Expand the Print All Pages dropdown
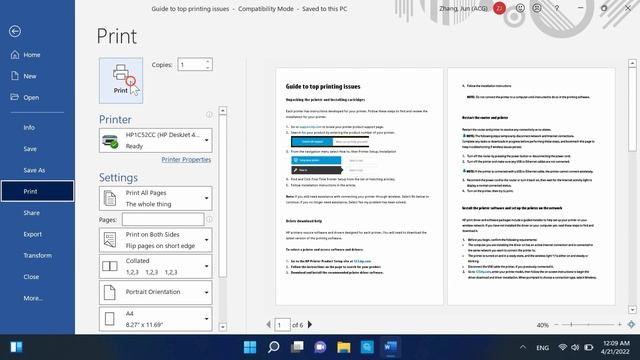 coord(156,198)
